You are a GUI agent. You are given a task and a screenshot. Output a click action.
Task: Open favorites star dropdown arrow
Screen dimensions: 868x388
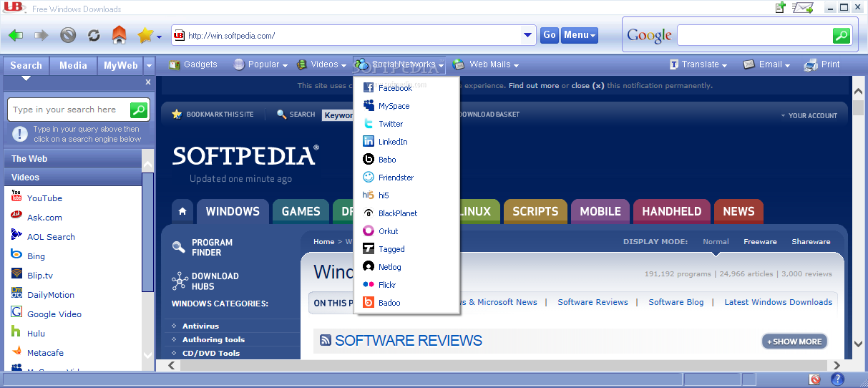[159, 37]
